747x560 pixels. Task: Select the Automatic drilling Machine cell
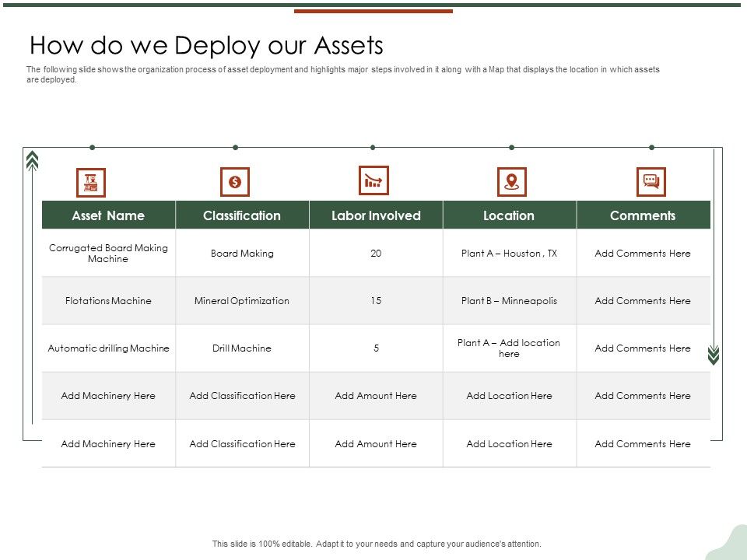(109, 348)
